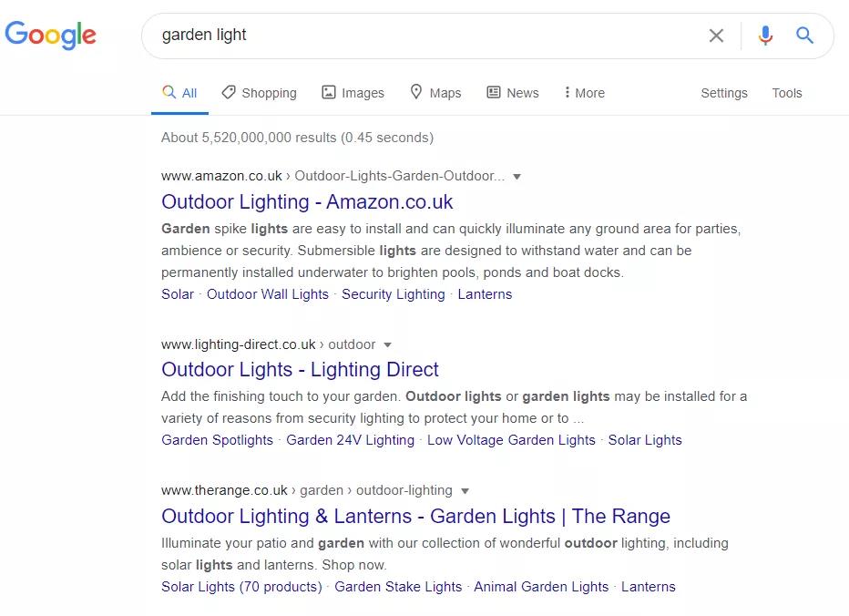849x616 pixels.
Task: Open the Maps tab with the pin icon
Action: tap(435, 93)
